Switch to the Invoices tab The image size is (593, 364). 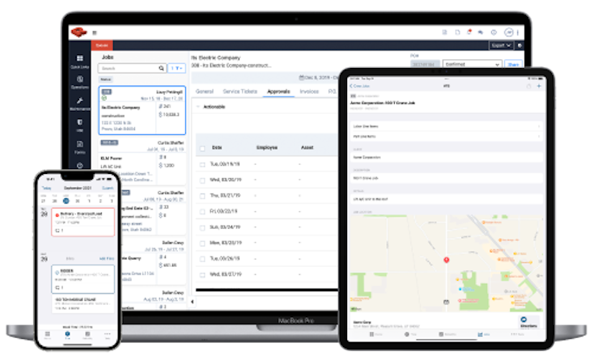tap(309, 91)
